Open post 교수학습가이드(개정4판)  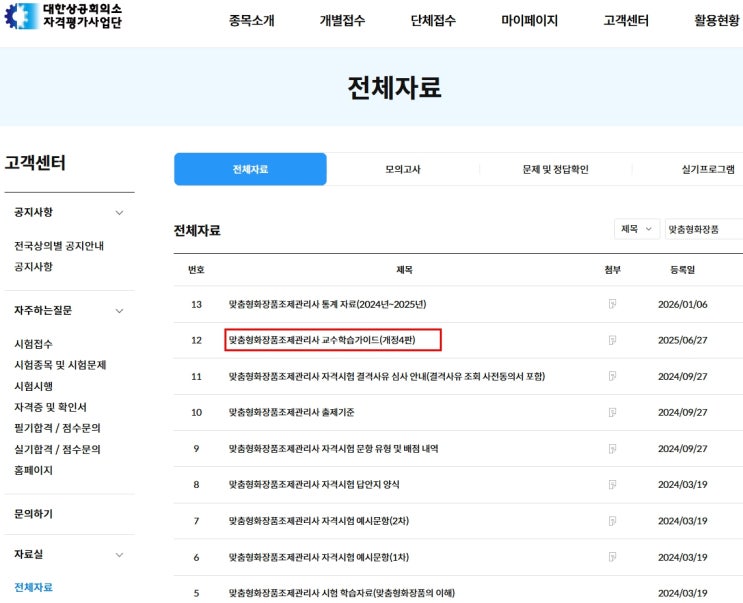click(322, 340)
